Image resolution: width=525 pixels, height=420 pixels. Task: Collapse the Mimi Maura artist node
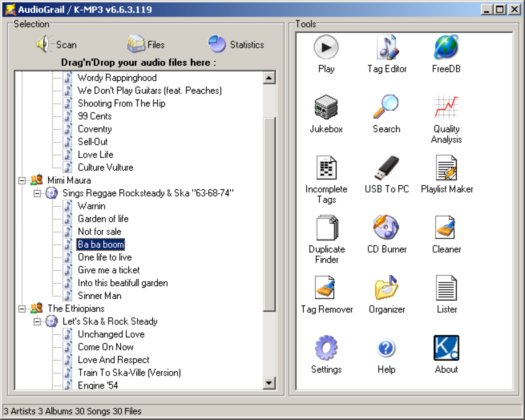(22, 181)
